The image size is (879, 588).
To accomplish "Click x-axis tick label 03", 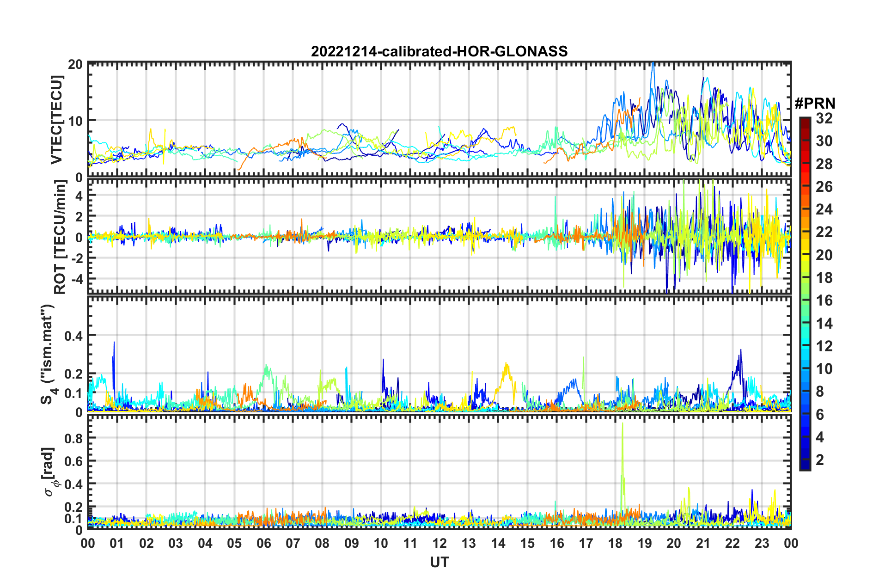I will [x=176, y=543].
